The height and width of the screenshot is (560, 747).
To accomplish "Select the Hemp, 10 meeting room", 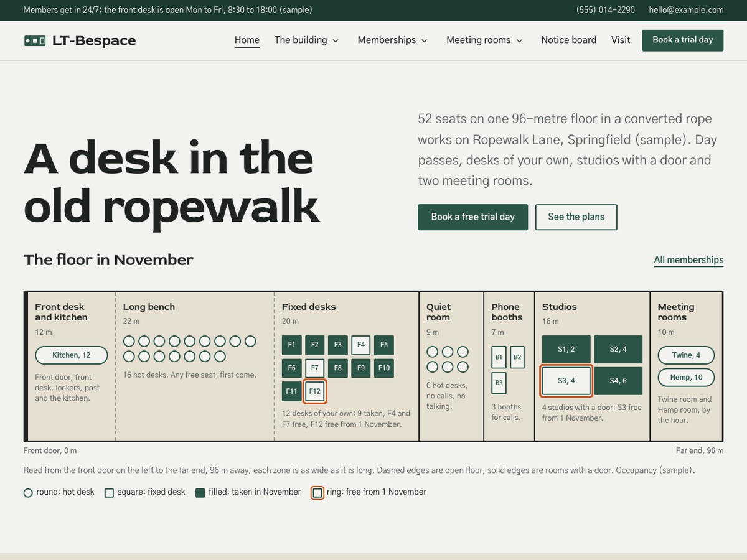I will (686, 378).
